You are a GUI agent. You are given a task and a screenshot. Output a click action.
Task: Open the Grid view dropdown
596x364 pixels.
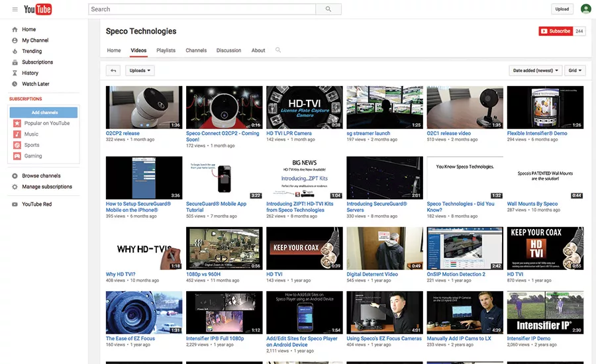(x=575, y=70)
